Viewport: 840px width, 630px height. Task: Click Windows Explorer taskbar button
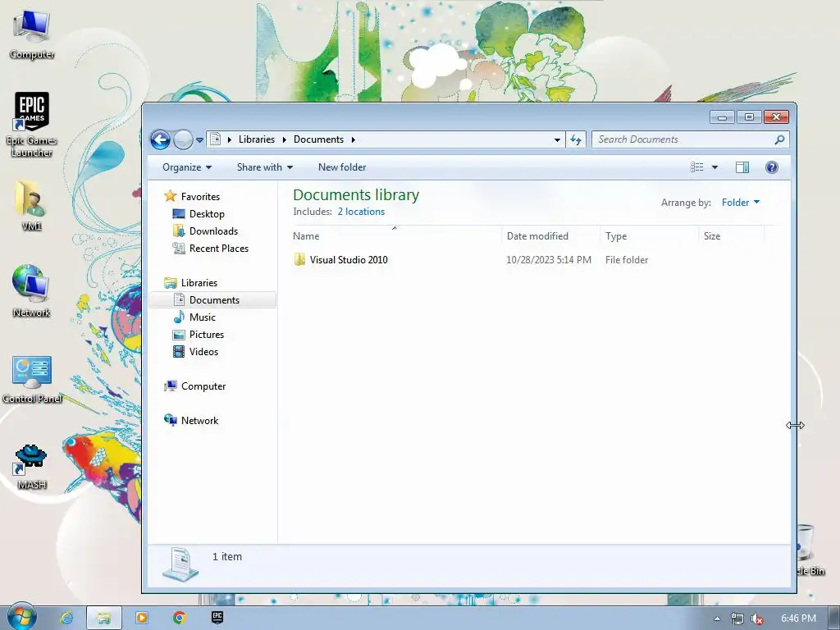pos(104,618)
